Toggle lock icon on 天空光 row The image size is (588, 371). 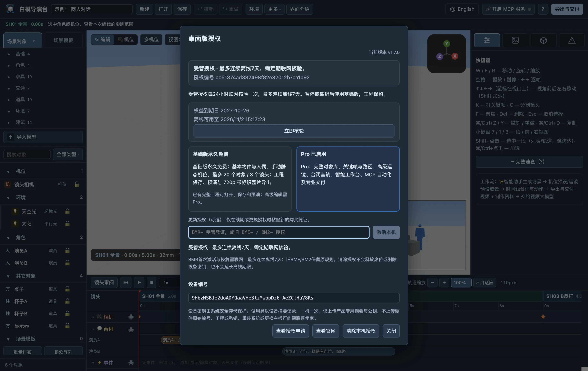pos(67,211)
